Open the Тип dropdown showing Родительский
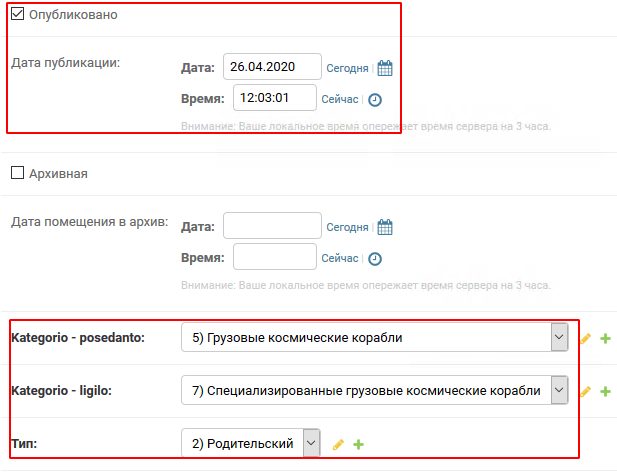This screenshot has width=617, height=473. 251,443
